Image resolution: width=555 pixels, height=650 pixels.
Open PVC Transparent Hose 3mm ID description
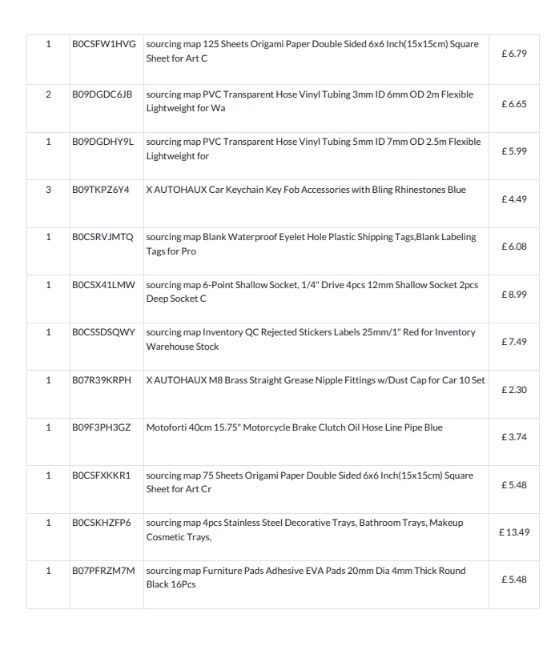click(x=310, y=101)
